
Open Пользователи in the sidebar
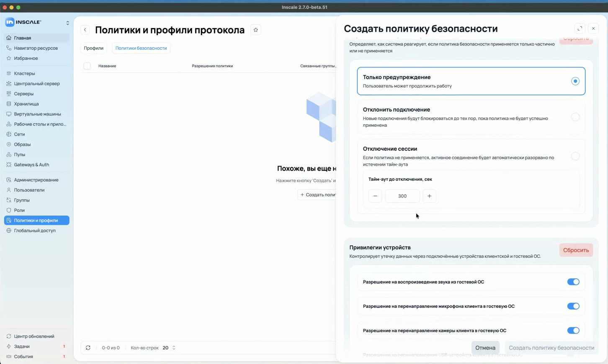pyautogui.click(x=37, y=190)
